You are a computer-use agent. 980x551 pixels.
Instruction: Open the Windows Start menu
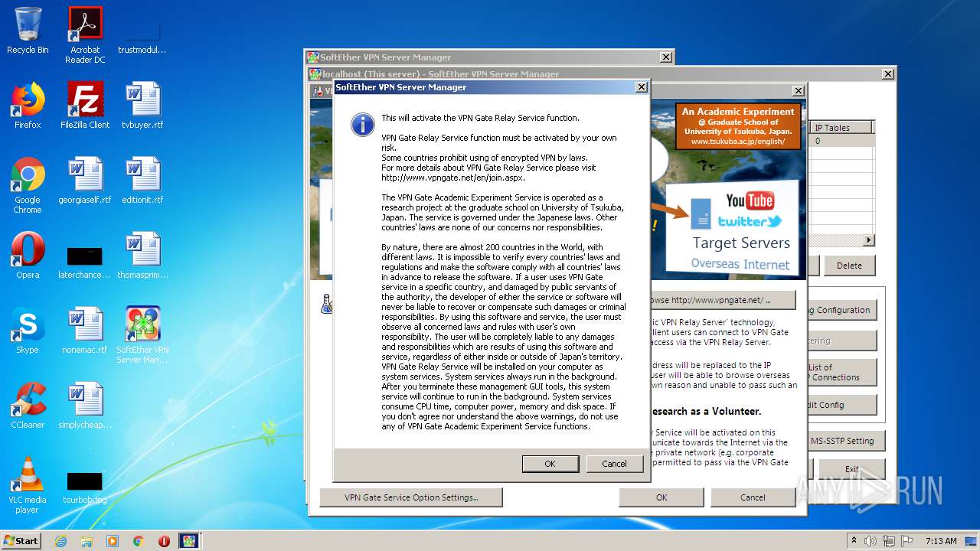pos(21,540)
